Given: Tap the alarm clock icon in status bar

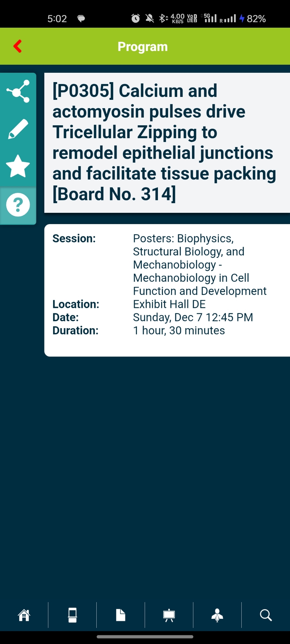Looking at the screenshot, I should pos(136,18).
